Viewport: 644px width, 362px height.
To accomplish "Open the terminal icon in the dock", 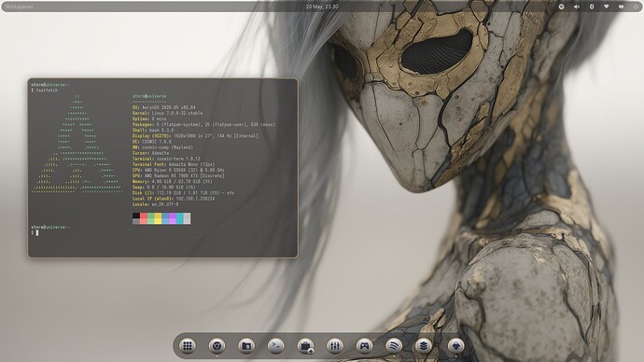I will [276, 346].
